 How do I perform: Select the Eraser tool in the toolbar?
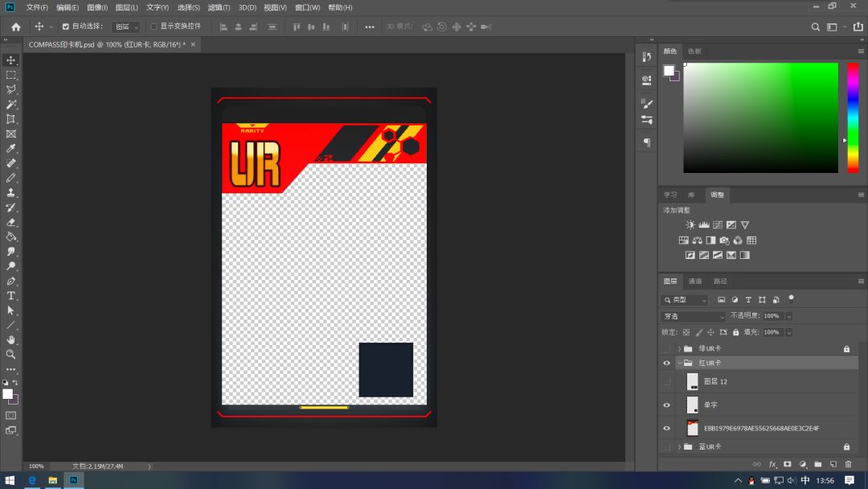point(11,222)
